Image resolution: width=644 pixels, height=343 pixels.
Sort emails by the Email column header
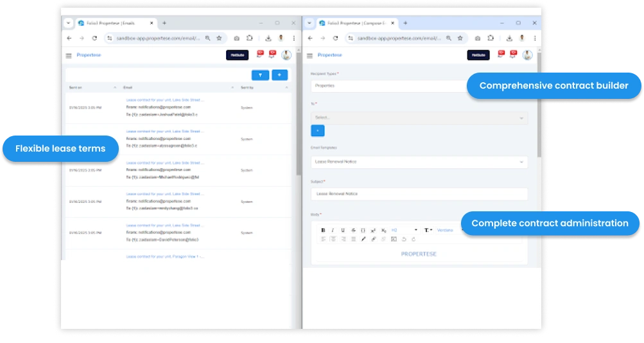coord(178,87)
